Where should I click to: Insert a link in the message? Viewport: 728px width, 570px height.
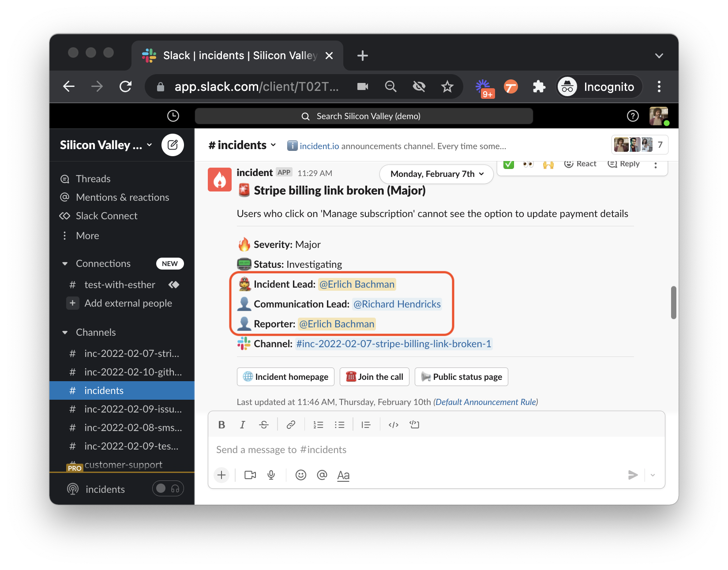pos(291,425)
